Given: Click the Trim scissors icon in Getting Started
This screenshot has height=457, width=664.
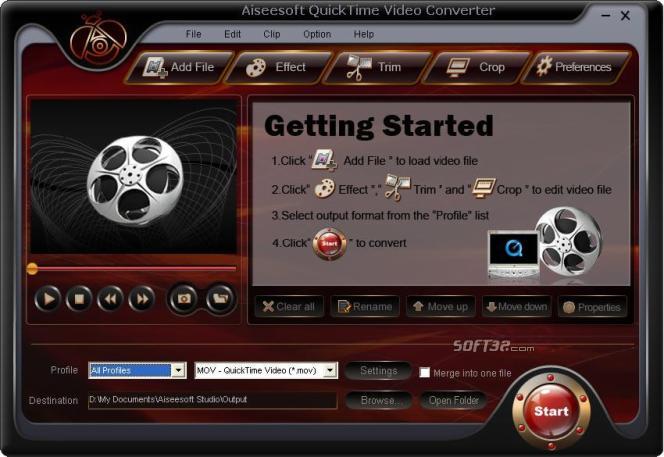Looking at the screenshot, I should point(397,188).
